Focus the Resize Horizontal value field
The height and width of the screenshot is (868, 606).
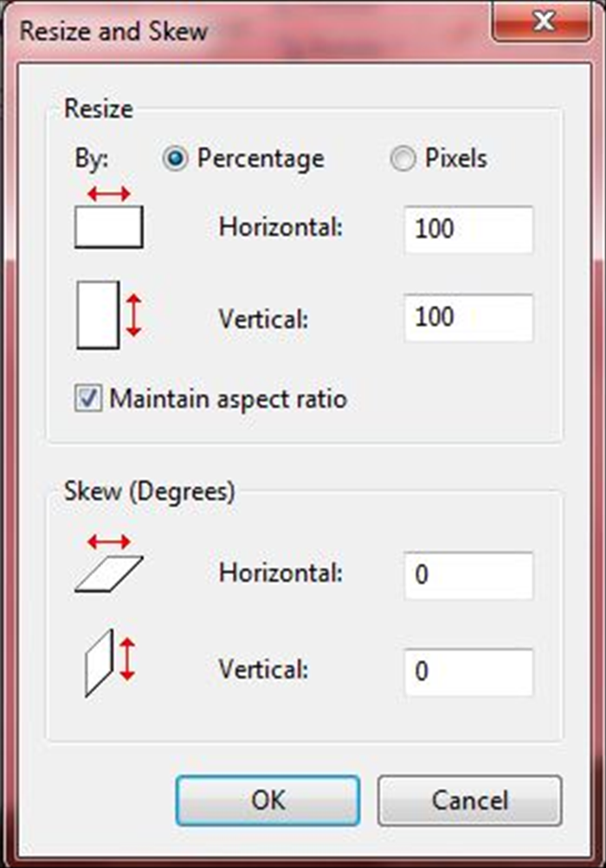[x=468, y=230]
